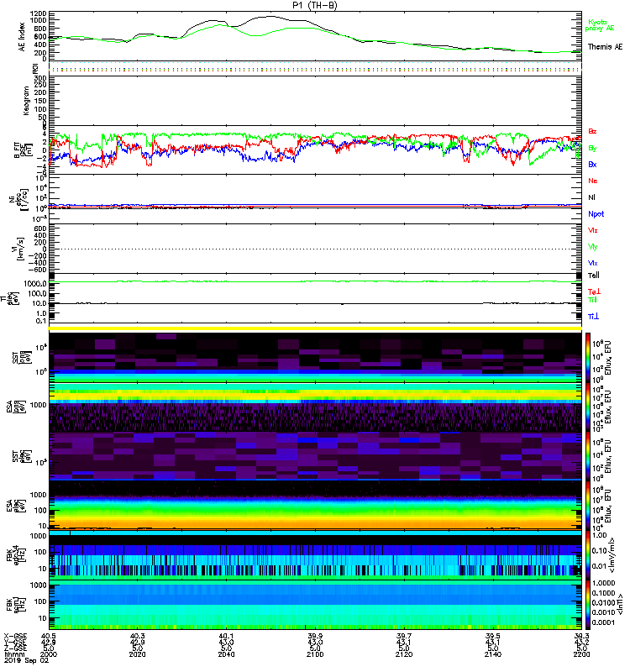The height and width of the screenshot is (672, 630).
Task: Pick the black Ni density legend label
Action: pos(591,197)
